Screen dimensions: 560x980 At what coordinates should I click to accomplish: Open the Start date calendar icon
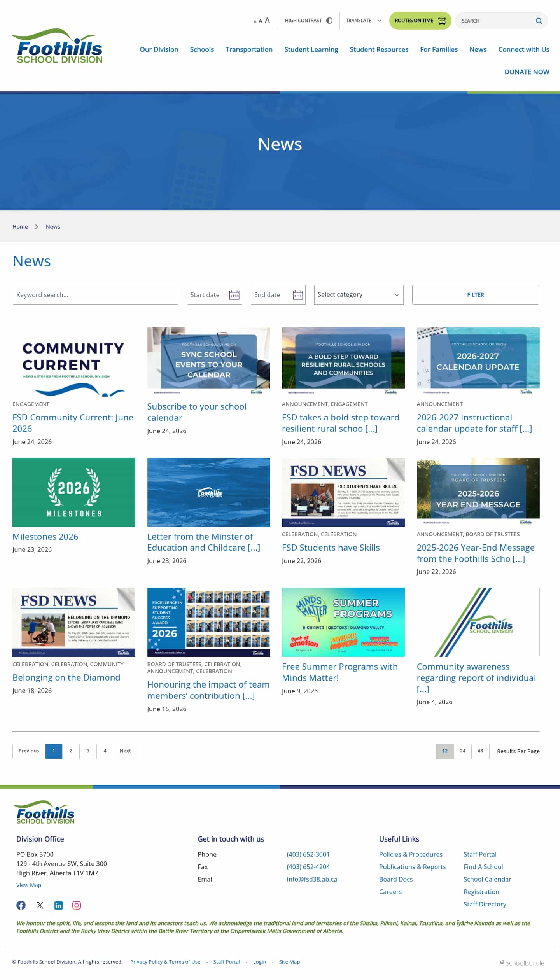[234, 295]
